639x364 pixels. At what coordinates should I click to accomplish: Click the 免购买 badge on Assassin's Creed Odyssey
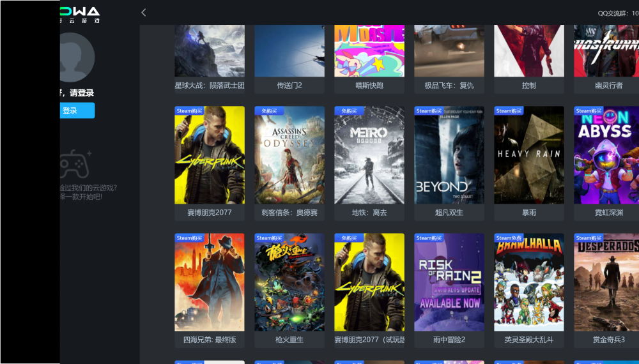click(x=269, y=111)
